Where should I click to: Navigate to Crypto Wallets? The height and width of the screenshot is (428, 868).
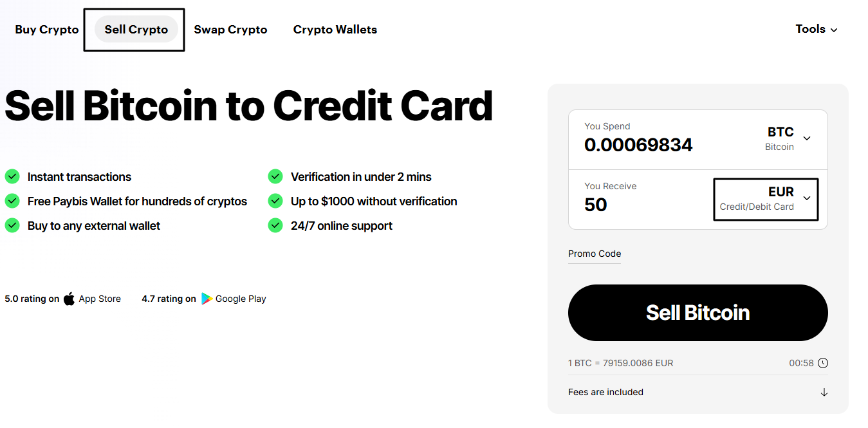click(x=335, y=29)
